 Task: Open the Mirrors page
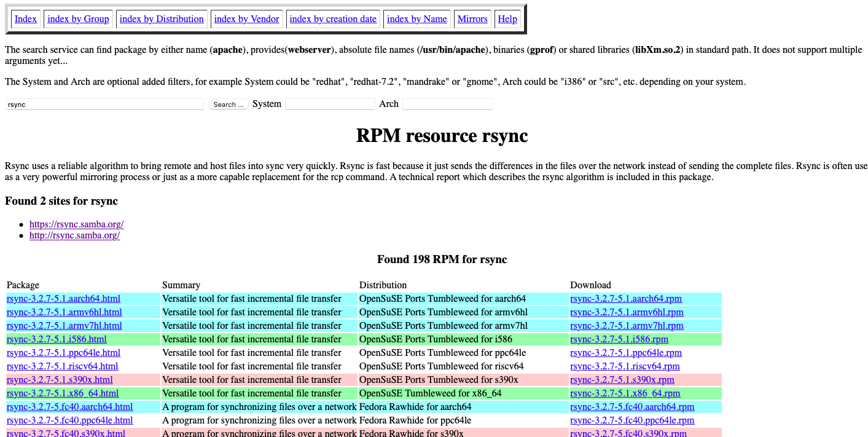point(472,18)
